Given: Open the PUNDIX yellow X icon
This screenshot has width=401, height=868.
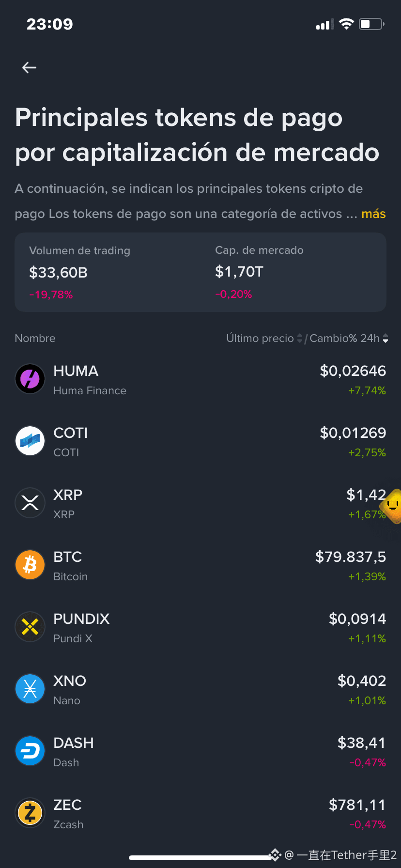Looking at the screenshot, I should (30, 627).
